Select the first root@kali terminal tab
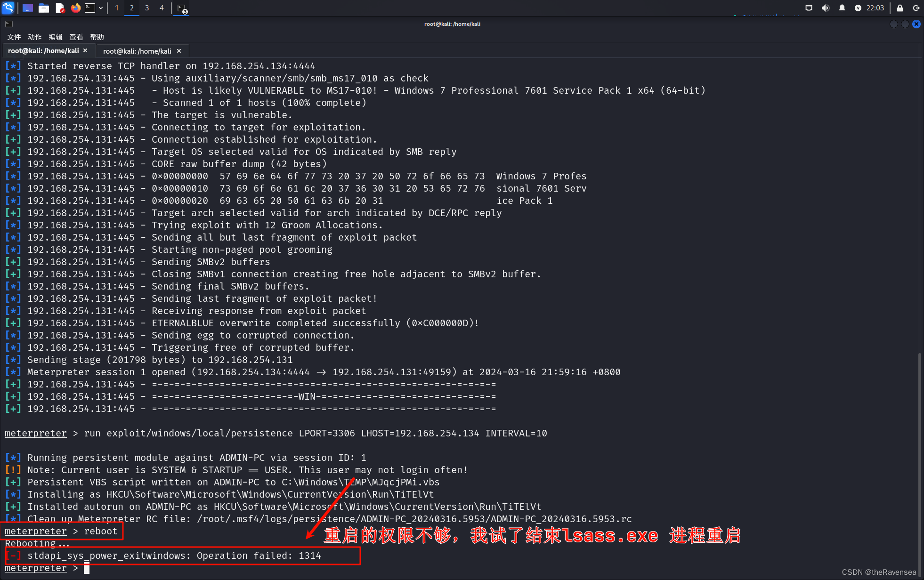Image resolution: width=924 pixels, height=580 pixels. coord(43,51)
